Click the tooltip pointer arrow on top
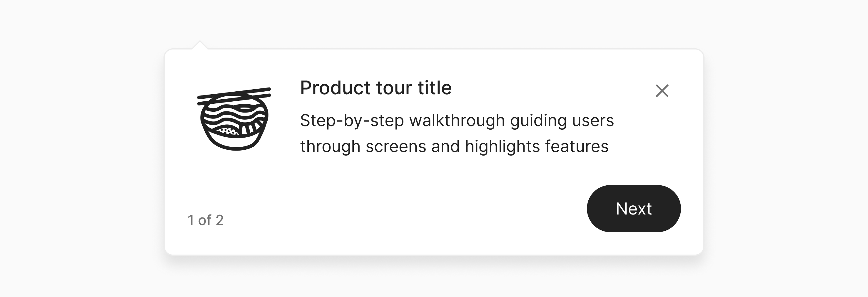The image size is (868, 297). 201,46
